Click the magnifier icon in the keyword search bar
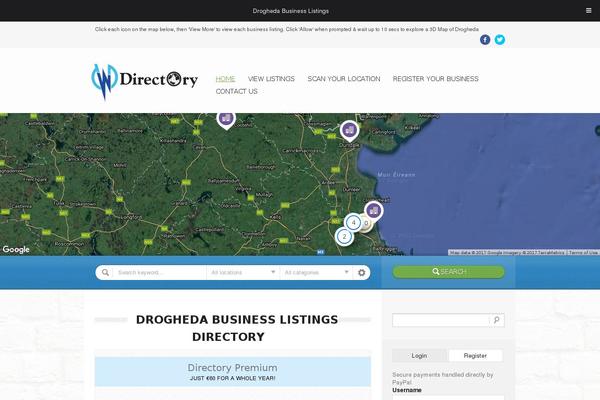 (x=105, y=273)
